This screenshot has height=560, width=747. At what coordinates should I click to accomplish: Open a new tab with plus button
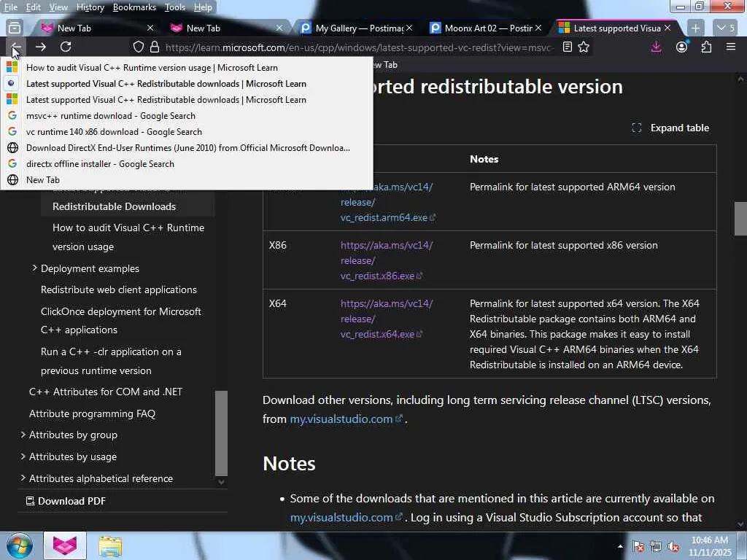click(695, 28)
